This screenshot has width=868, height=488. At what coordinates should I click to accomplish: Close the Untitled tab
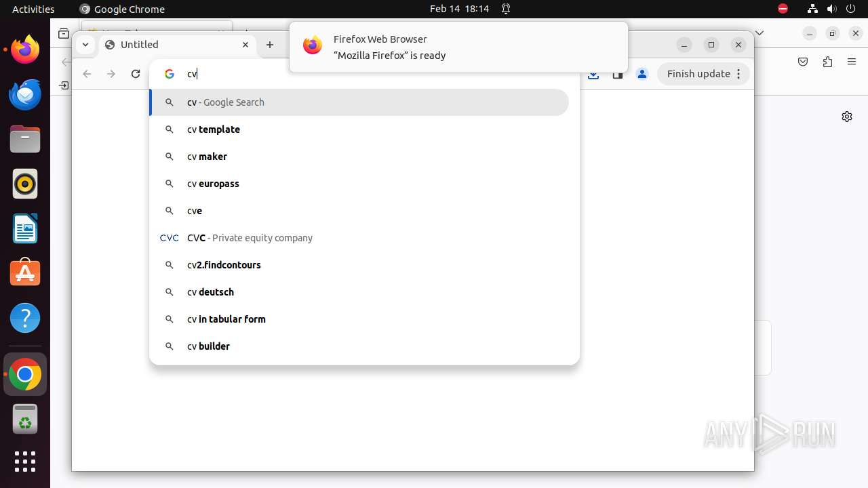(x=245, y=45)
